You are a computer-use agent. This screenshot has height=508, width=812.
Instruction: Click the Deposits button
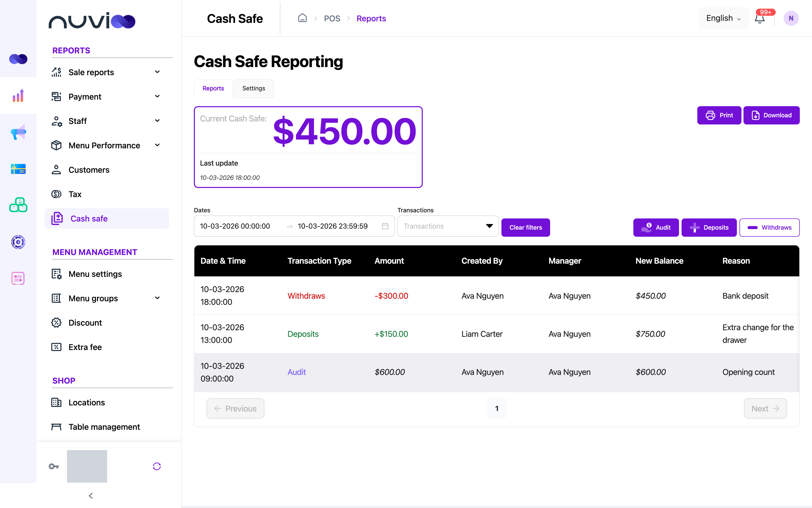click(709, 228)
